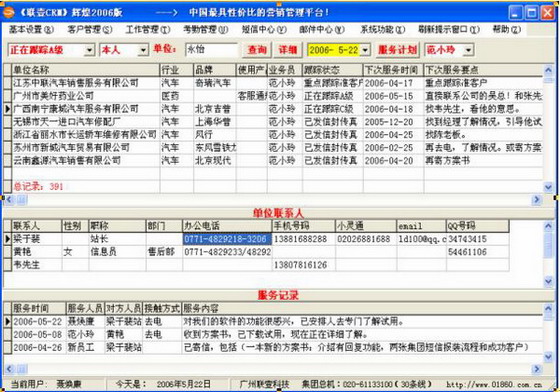The width and height of the screenshot is (560, 392).
Task: Click the 单位 search field containing 永怡
Action: 211,50
